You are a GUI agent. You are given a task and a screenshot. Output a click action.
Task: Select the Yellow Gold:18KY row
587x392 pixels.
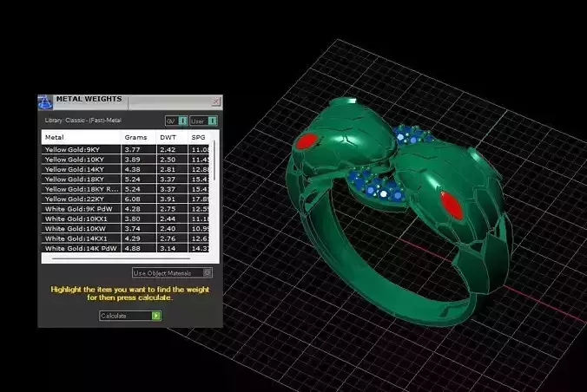pos(125,180)
